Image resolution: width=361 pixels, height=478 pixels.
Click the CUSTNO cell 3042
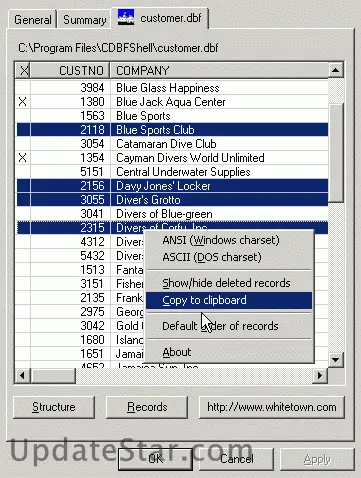[x=70, y=326]
